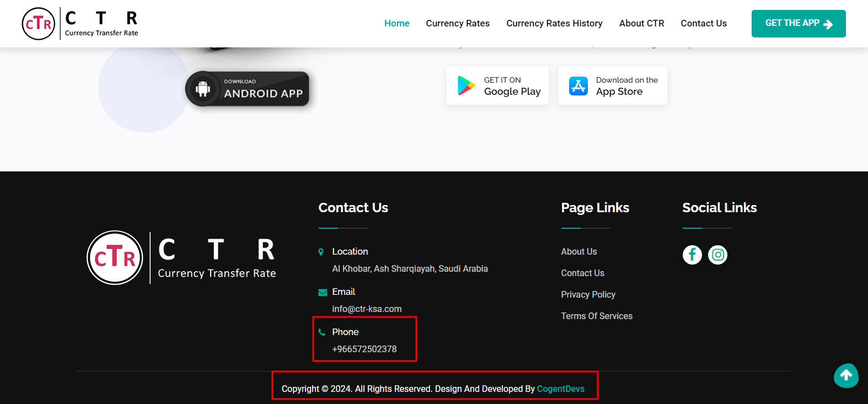Click the phone icon in footer
868x404 pixels.
pos(322,332)
